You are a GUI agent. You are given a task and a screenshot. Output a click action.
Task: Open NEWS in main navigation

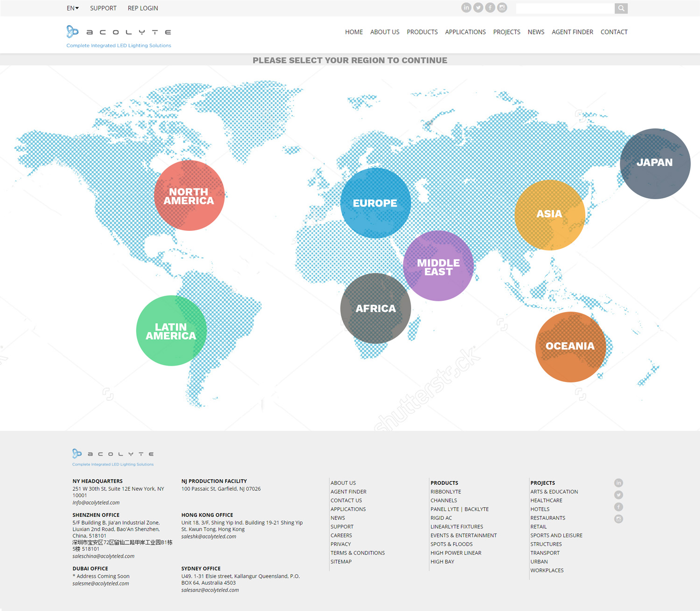click(x=536, y=32)
